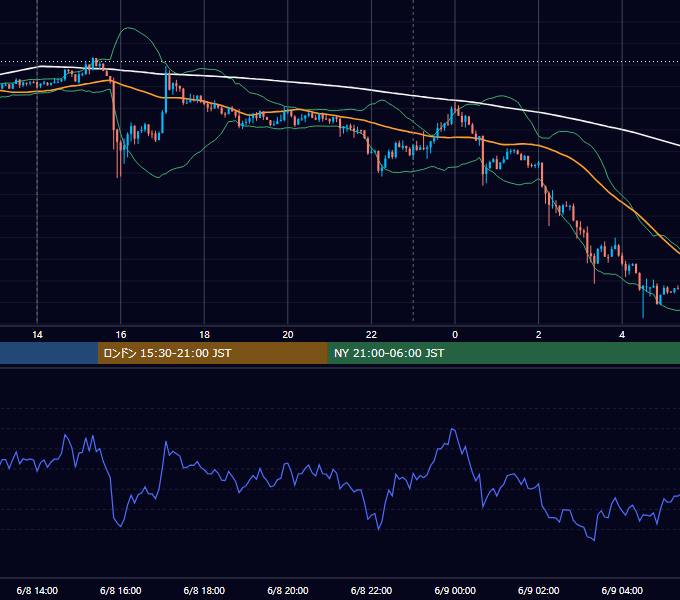Image resolution: width=680 pixels, height=600 pixels.
Task: Click the 20 hour label on chart axis
Action: [x=288, y=335]
